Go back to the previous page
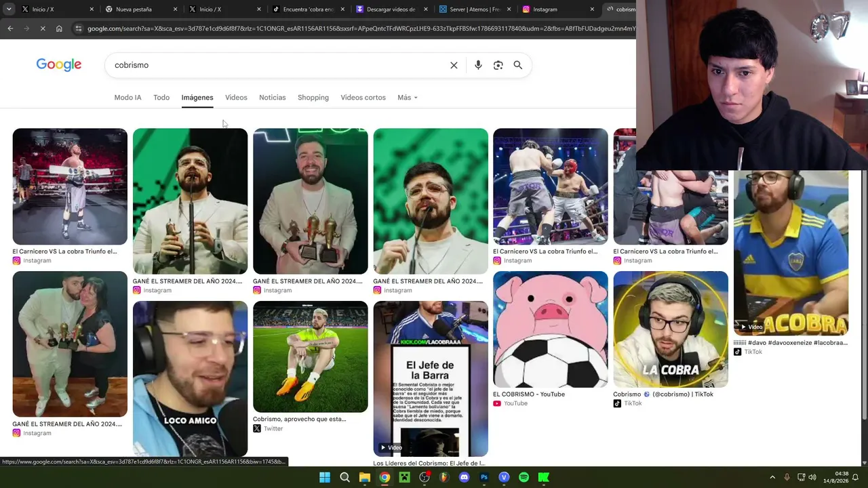868x488 pixels. point(10,28)
